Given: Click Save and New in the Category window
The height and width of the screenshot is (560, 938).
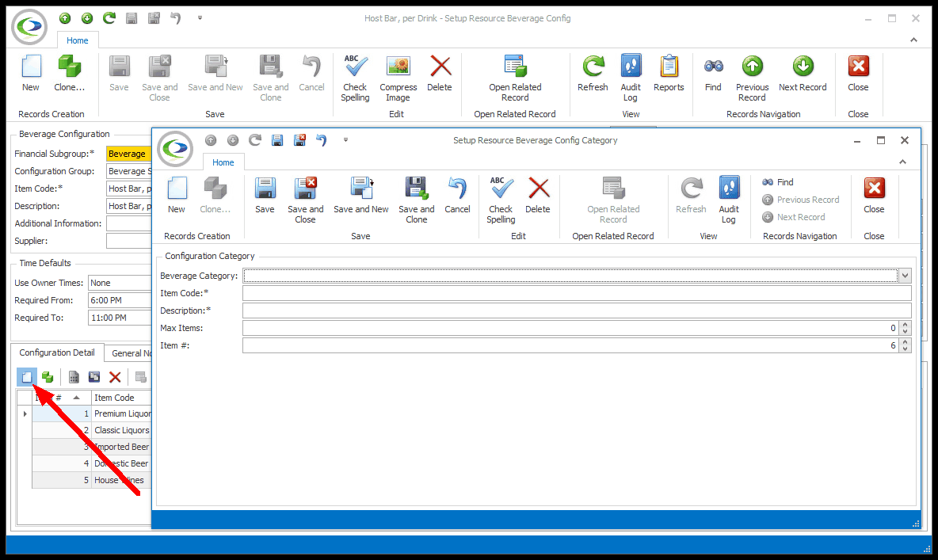Looking at the screenshot, I should (x=360, y=195).
